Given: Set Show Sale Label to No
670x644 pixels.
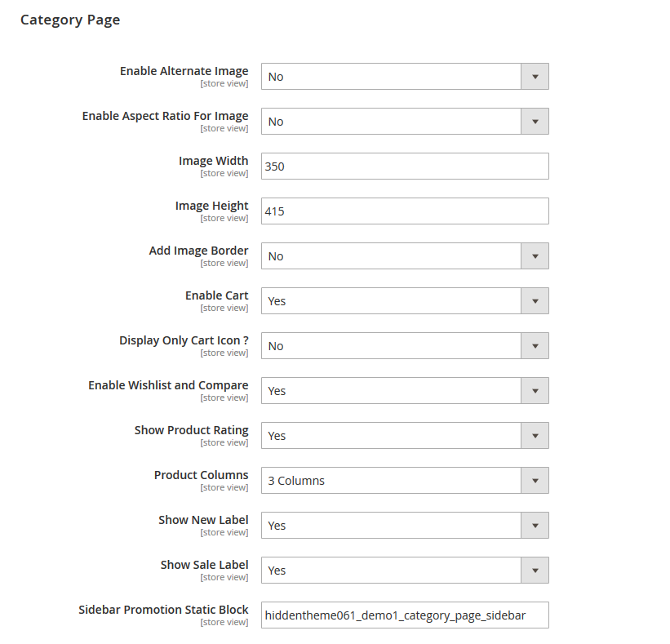Looking at the screenshot, I should (404, 570).
